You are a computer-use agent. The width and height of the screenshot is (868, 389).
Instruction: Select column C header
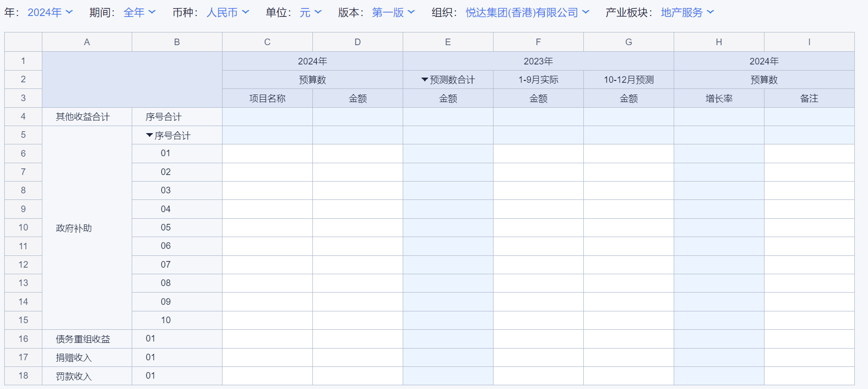(x=267, y=42)
